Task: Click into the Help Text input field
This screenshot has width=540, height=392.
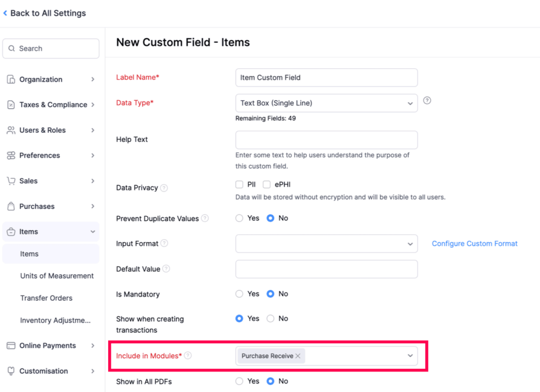Action: click(x=326, y=140)
